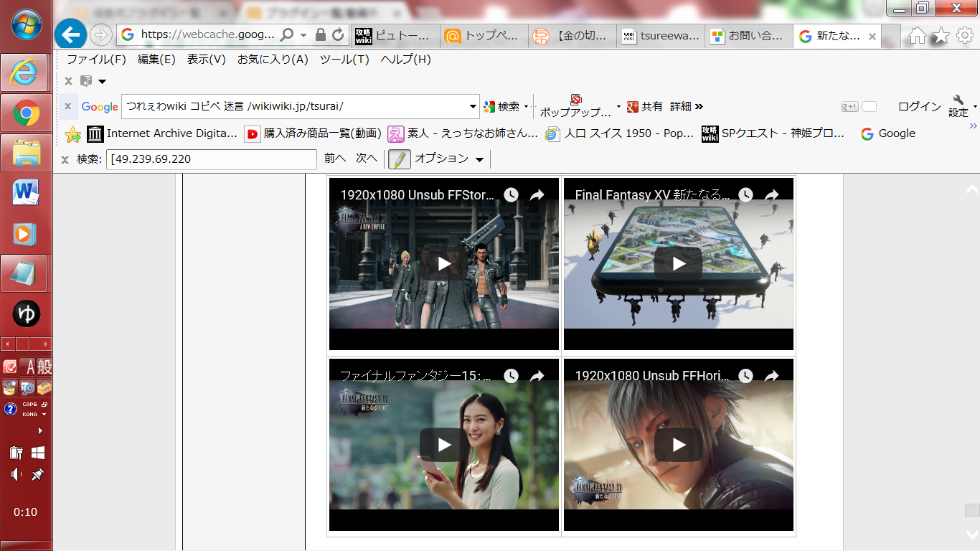This screenshot has width=980, height=551.
Task: Click the page vertical scrollbar thumb
Action: pyautogui.click(x=972, y=510)
